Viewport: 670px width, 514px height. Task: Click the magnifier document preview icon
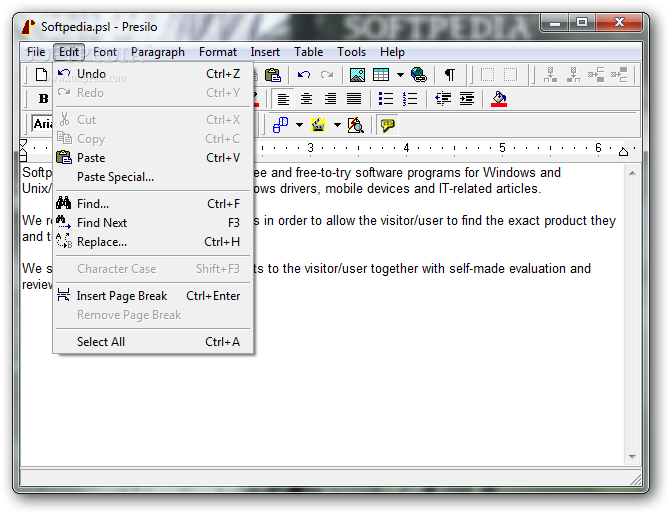tap(356, 125)
